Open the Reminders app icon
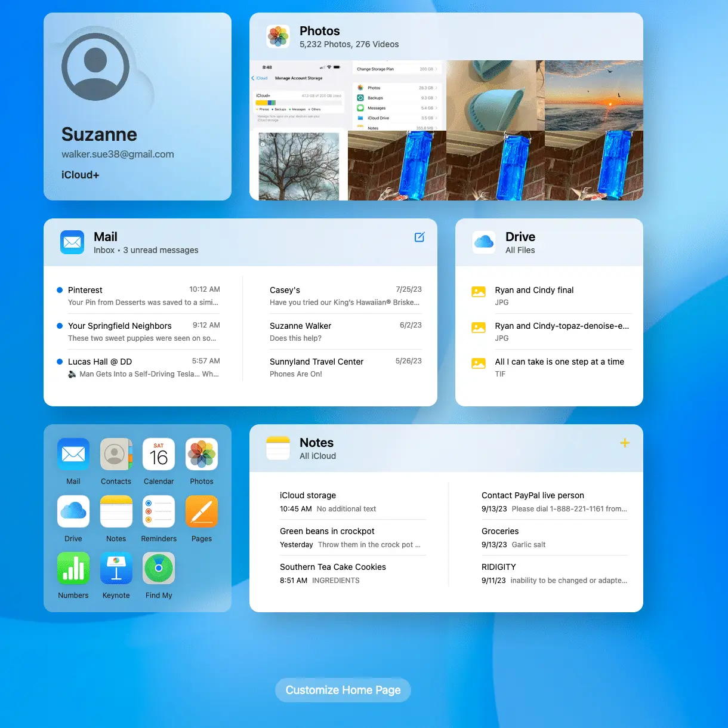This screenshot has height=728, width=728. (x=158, y=511)
